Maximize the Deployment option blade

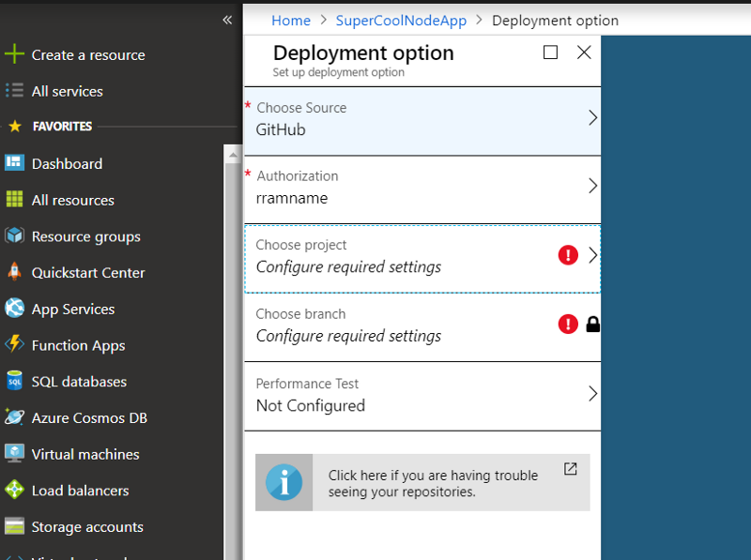click(550, 53)
